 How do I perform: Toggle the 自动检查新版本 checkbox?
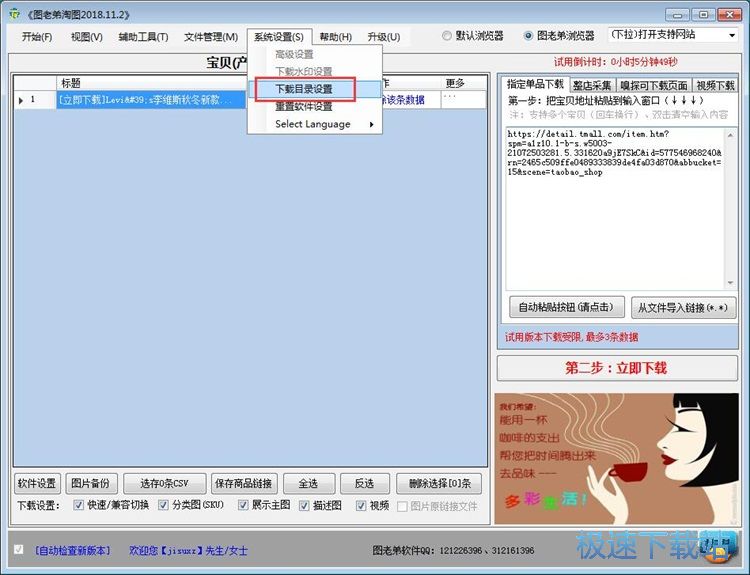(x=19, y=549)
